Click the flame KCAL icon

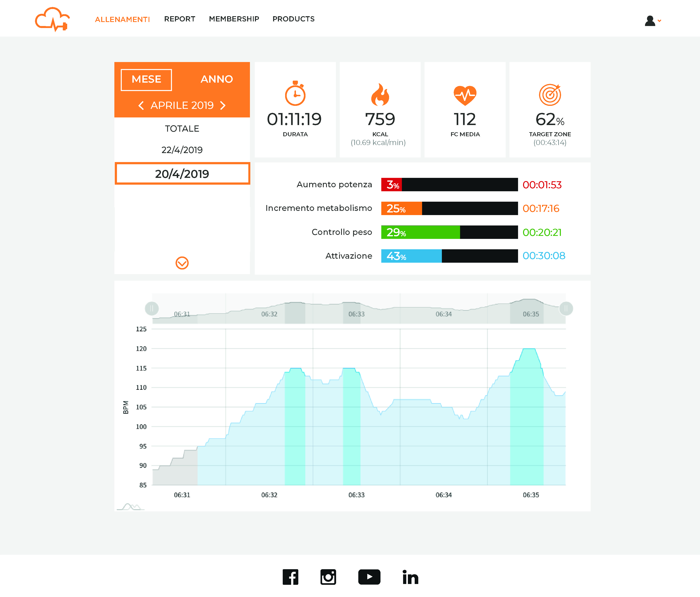pyautogui.click(x=380, y=95)
